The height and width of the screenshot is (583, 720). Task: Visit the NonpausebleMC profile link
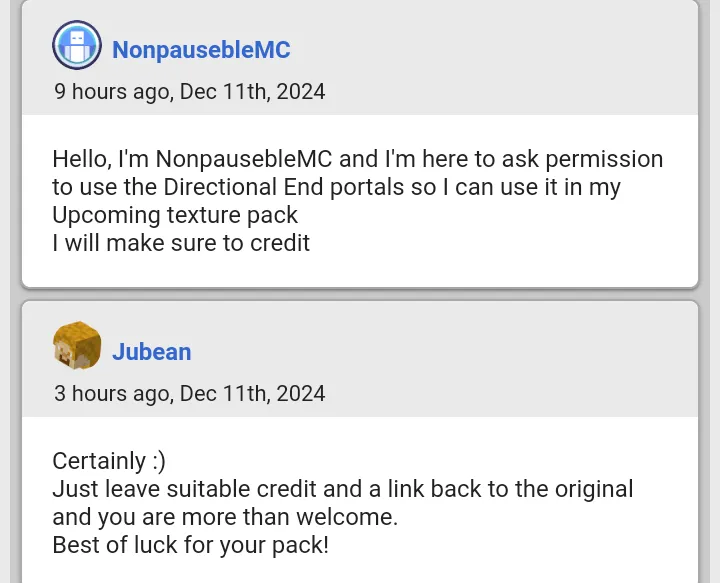pyautogui.click(x=201, y=50)
